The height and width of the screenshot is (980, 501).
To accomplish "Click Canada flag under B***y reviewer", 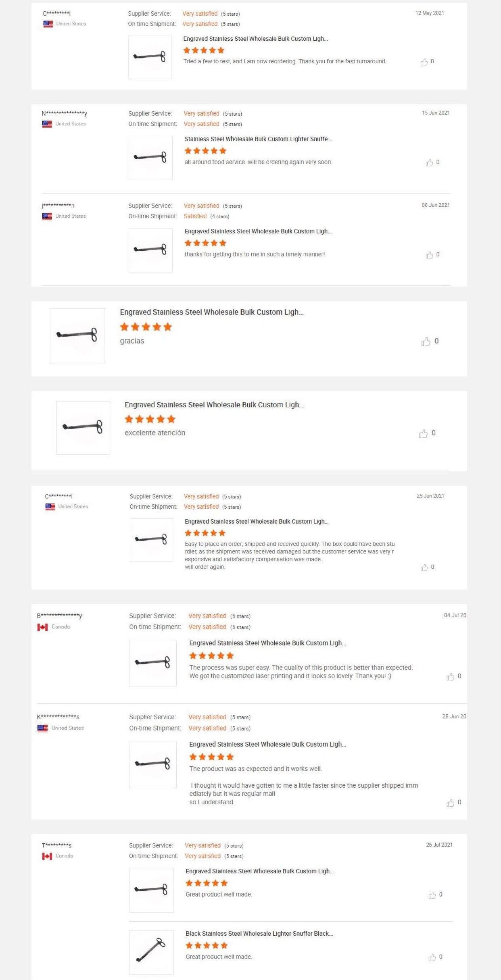I will point(42,627).
